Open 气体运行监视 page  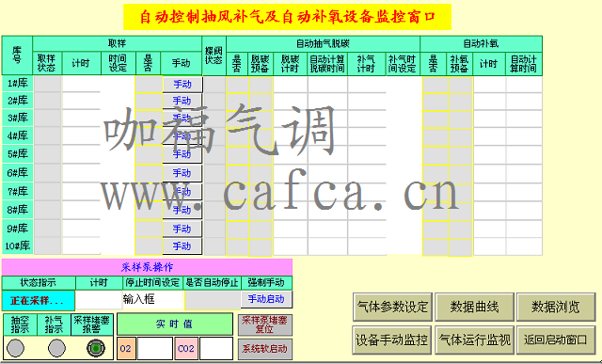click(474, 340)
